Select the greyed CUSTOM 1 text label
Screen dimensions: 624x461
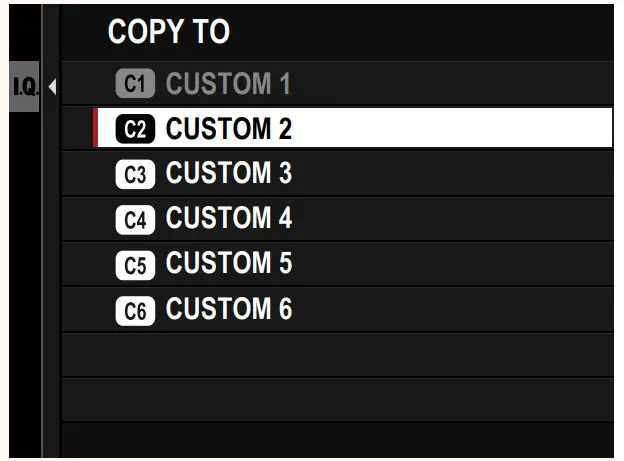(228, 84)
